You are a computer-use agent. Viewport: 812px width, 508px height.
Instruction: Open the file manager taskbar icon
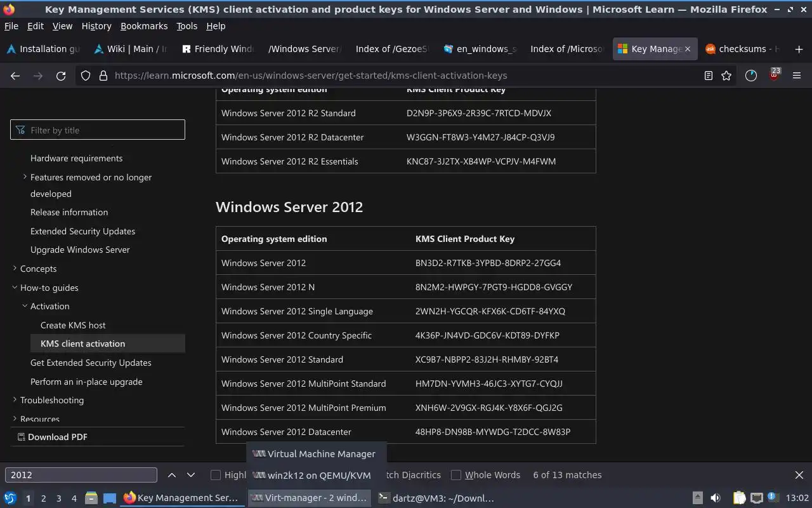coord(91,498)
